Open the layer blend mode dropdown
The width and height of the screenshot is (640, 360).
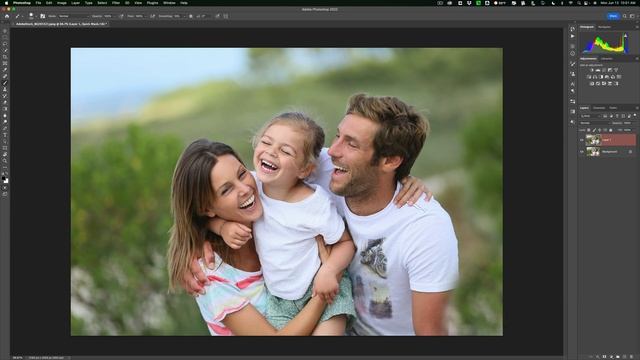tap(596, 123)
